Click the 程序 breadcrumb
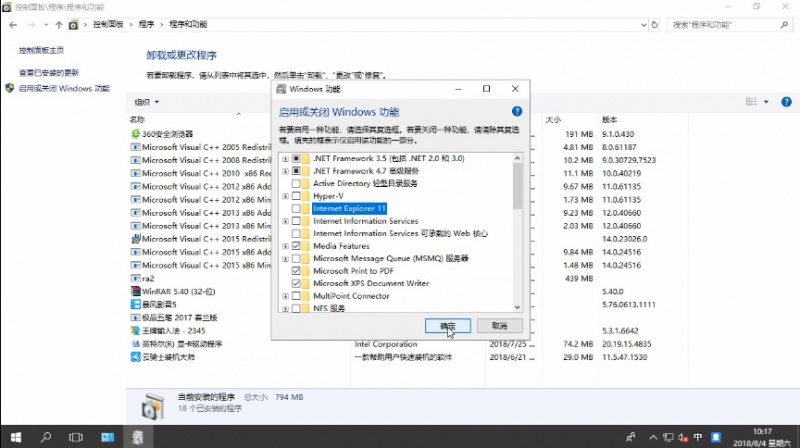 (146, 24)
